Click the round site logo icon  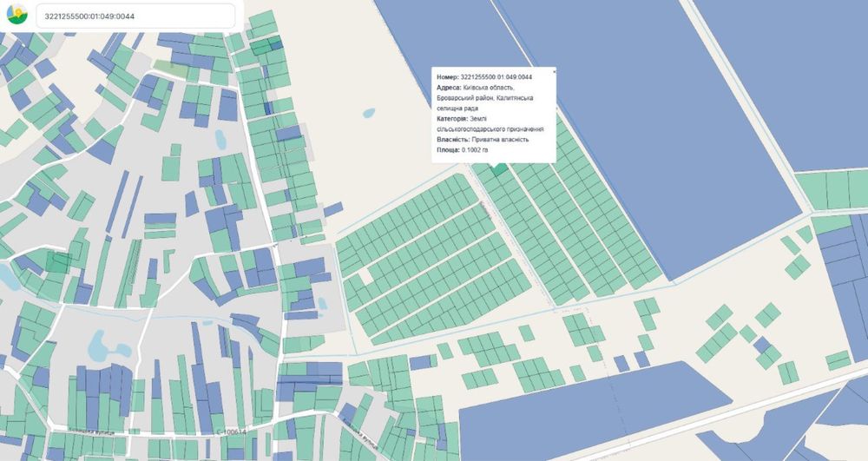(17, 15)
